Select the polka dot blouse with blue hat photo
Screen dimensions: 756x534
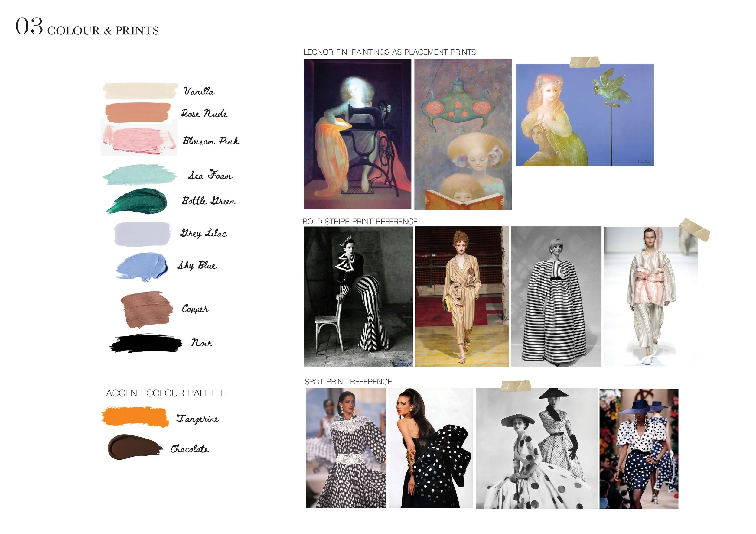(639, 448)
